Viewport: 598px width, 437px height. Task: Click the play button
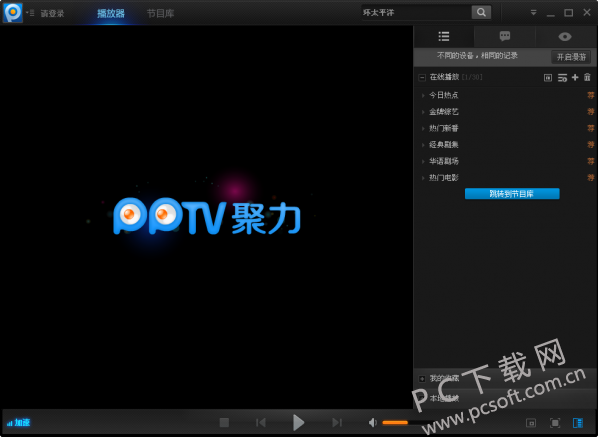tap(298, 423)
